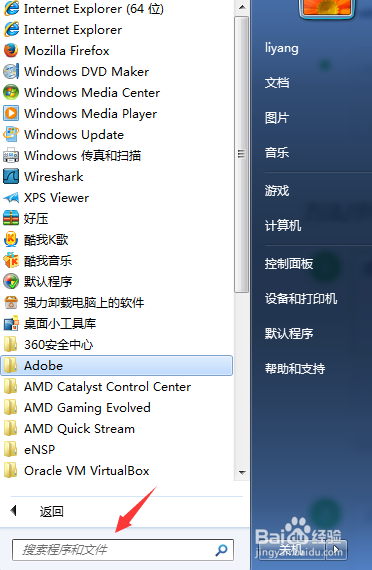
Task: Open Internet Explorer (64 位) icon
Action: [11, 9]
